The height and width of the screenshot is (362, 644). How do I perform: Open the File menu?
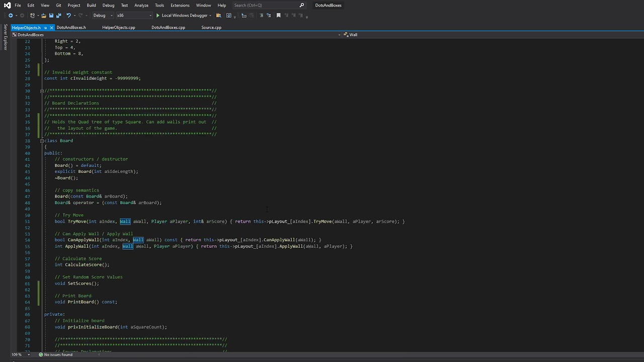(x=18, y=6)
